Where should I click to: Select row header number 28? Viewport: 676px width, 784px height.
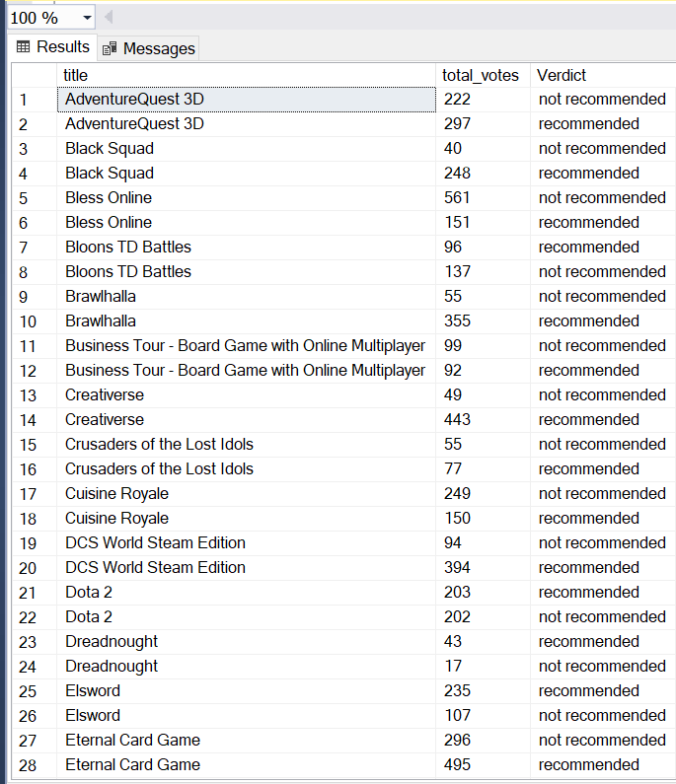pyautogui.click(x=35, y=765)
